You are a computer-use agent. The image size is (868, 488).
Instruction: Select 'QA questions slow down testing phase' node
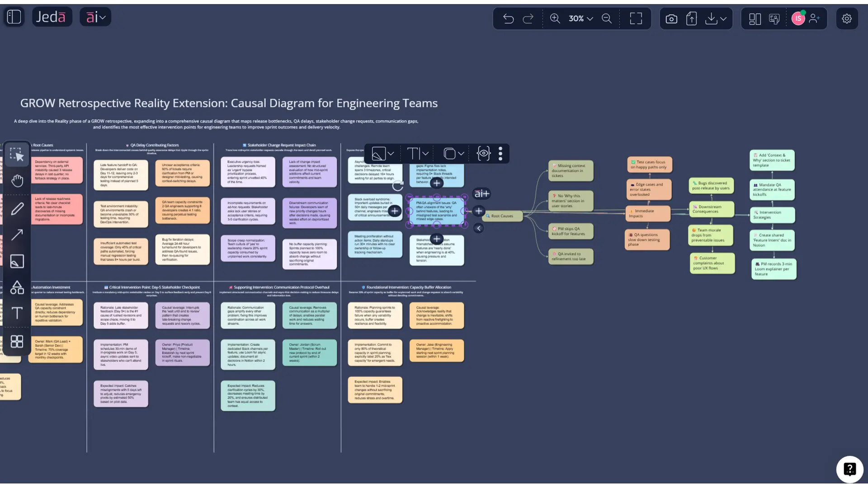(647, 240)
